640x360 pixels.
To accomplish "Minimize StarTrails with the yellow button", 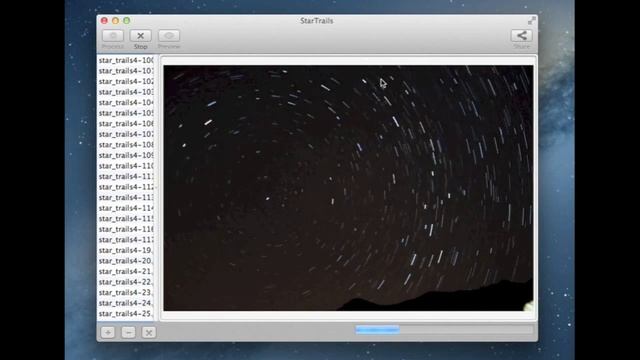I will 116,20.
